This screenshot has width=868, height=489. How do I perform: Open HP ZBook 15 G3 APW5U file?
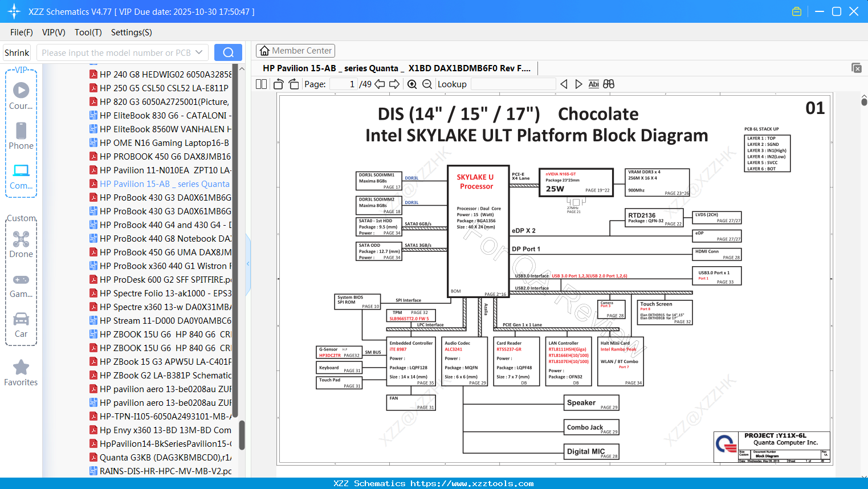[160, 361]
